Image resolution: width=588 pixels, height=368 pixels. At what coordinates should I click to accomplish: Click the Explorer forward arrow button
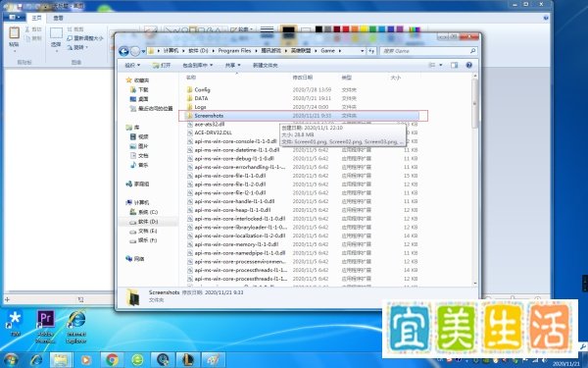click(x=135, y=51)
